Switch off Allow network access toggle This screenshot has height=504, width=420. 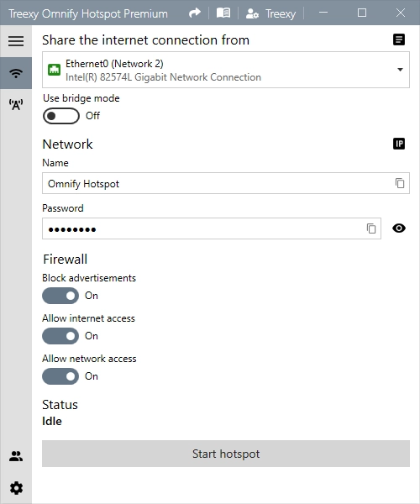[60, 376]
